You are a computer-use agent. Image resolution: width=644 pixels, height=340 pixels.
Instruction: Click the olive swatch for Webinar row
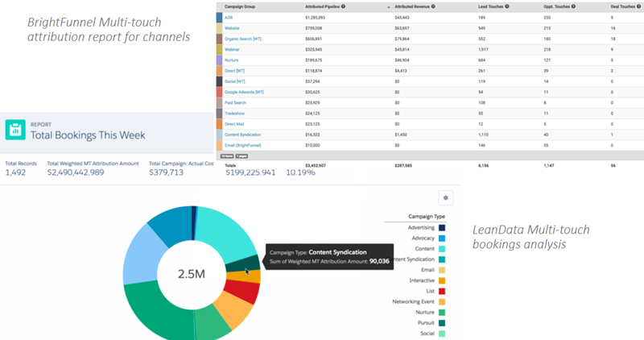219,49
